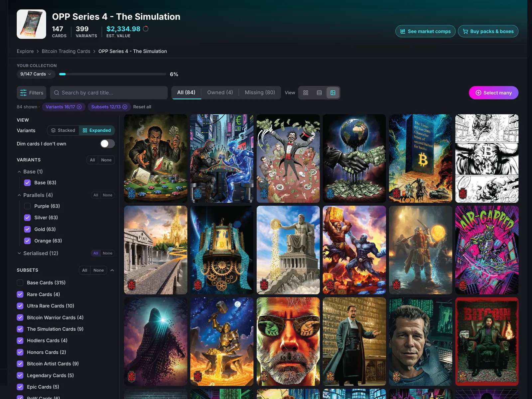The image size is (532, 399).
Task: Switch to the Owned (4) tab
Action: tap(220, 92)
